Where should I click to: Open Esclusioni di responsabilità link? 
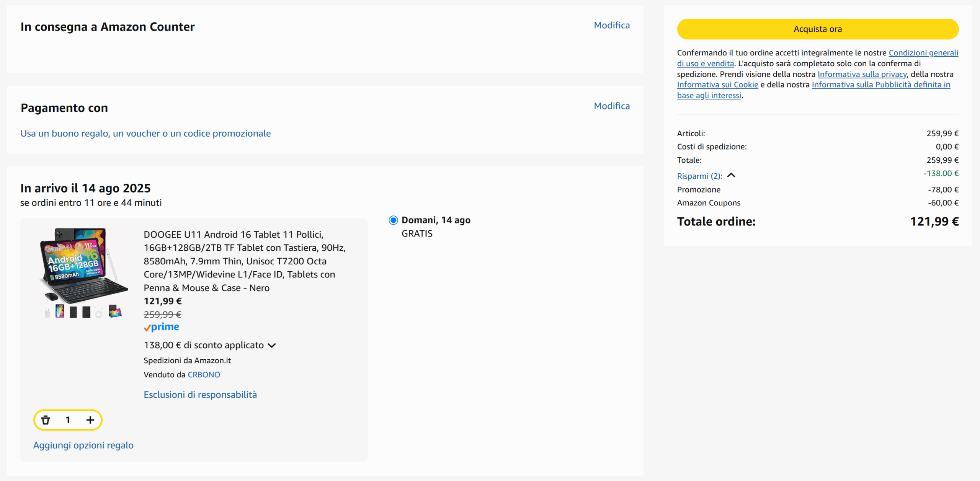200,395
